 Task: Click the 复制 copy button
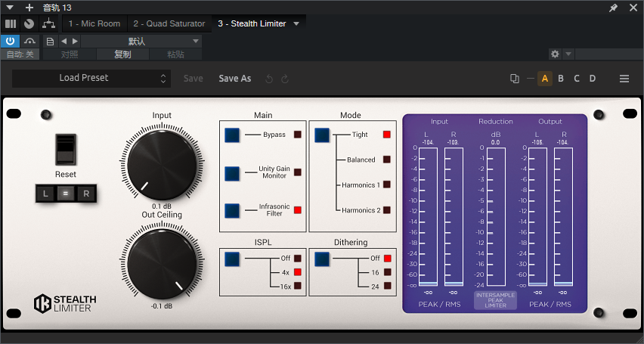pos(122,54)
